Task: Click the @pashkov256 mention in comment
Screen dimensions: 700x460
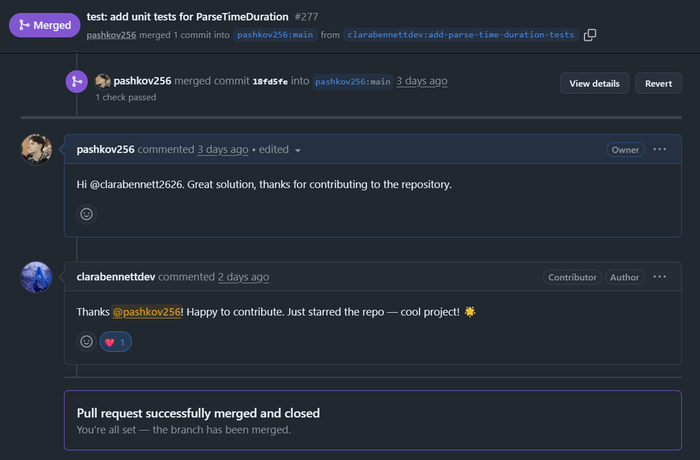Action: pyautogui.click(x=146, y=312)
